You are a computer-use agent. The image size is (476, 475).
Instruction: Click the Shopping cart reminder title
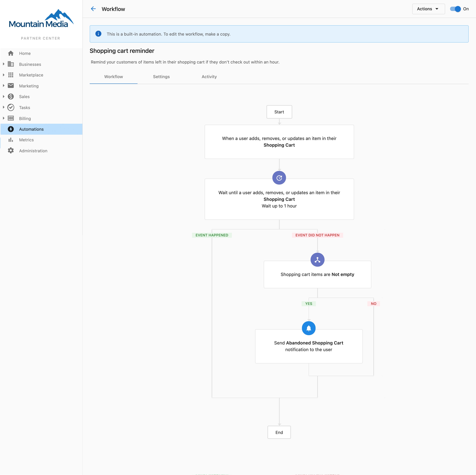[x=122, y=51]
